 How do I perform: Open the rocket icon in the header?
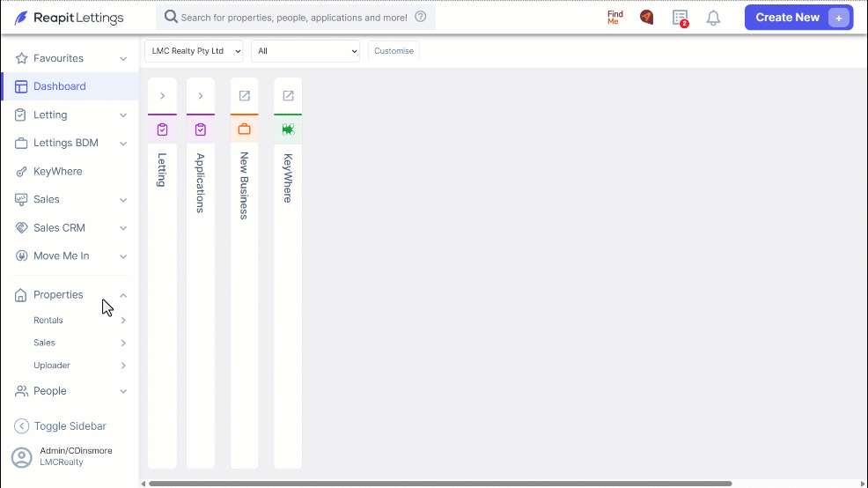pyautogui.click(x=646, y=18)
